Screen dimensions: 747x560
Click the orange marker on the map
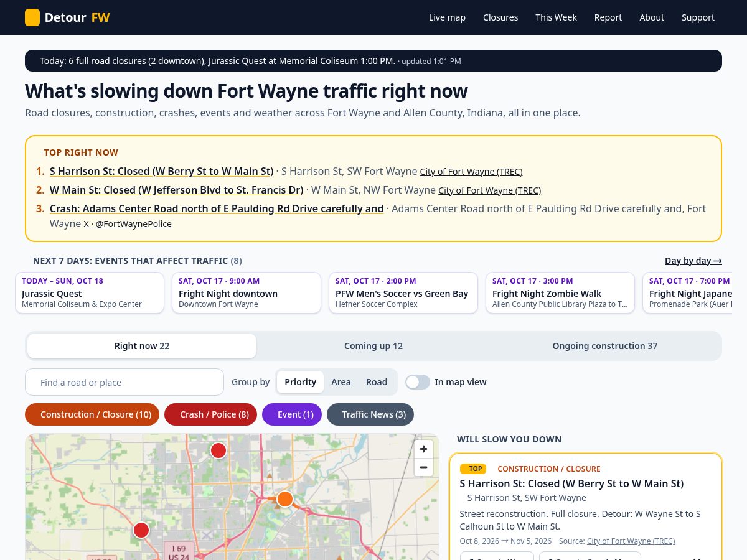click(284, 499)
